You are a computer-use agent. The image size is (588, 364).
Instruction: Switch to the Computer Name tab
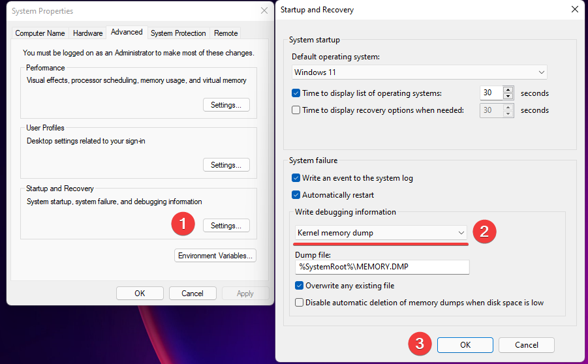pyautogui.click(x=40, y=33)
